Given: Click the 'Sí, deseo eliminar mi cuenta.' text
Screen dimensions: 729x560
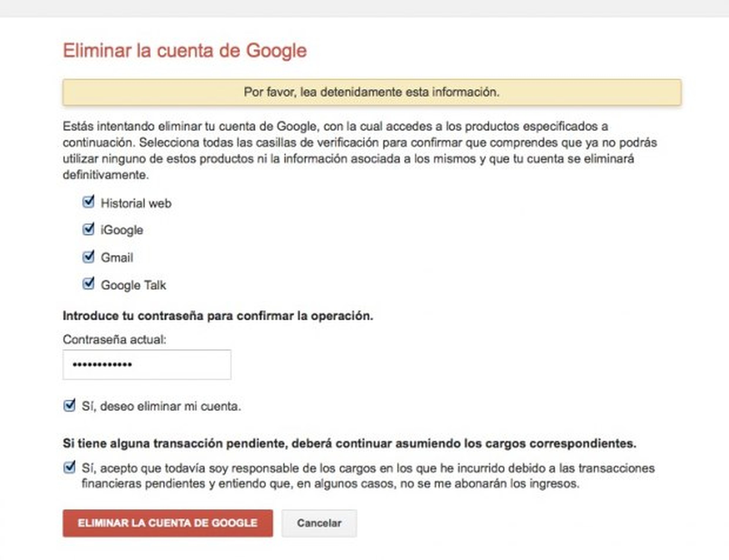Looking at the screenshot, I should click(161, 406).
